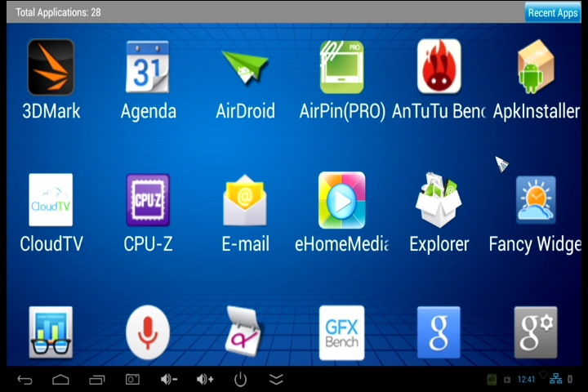
Task: Open the Play Store notification icon
Action: coord(507,380)
